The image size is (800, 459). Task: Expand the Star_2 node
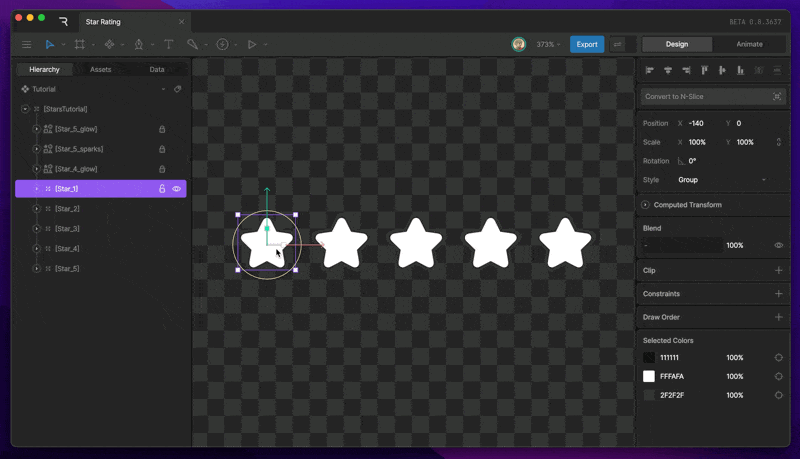(x=36, y=209)
